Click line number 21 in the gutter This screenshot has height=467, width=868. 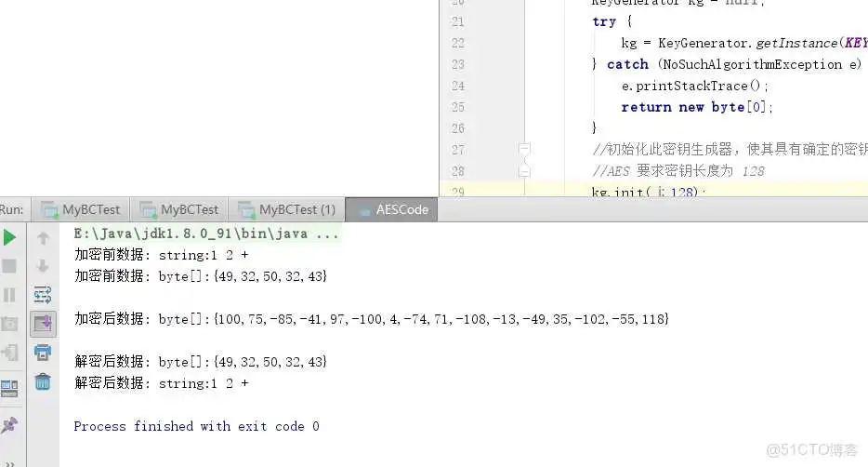coord(458,22)
